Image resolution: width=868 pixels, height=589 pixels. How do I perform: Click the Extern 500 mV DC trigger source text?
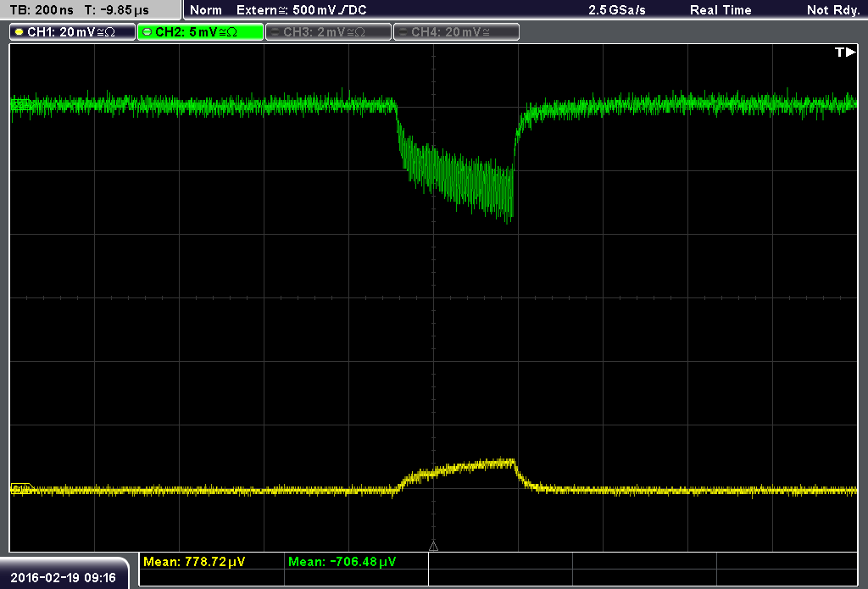[x=301, y=10]
